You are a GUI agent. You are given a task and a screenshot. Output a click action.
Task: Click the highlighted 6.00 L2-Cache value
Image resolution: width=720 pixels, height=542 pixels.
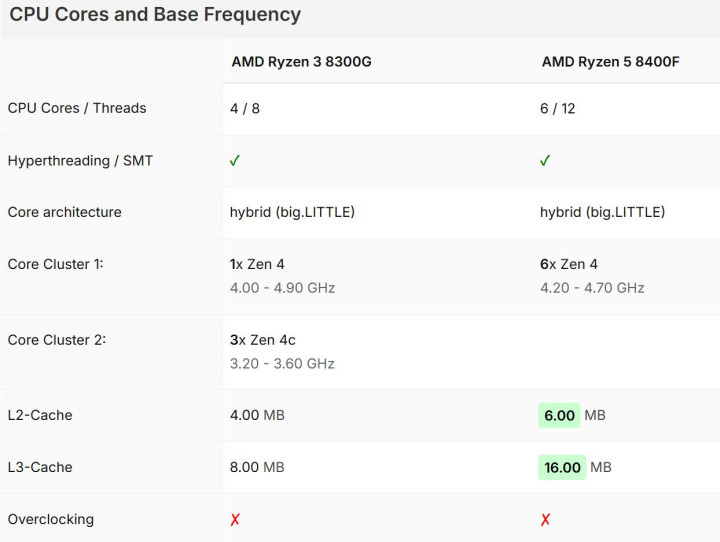(x=560, y=415)
